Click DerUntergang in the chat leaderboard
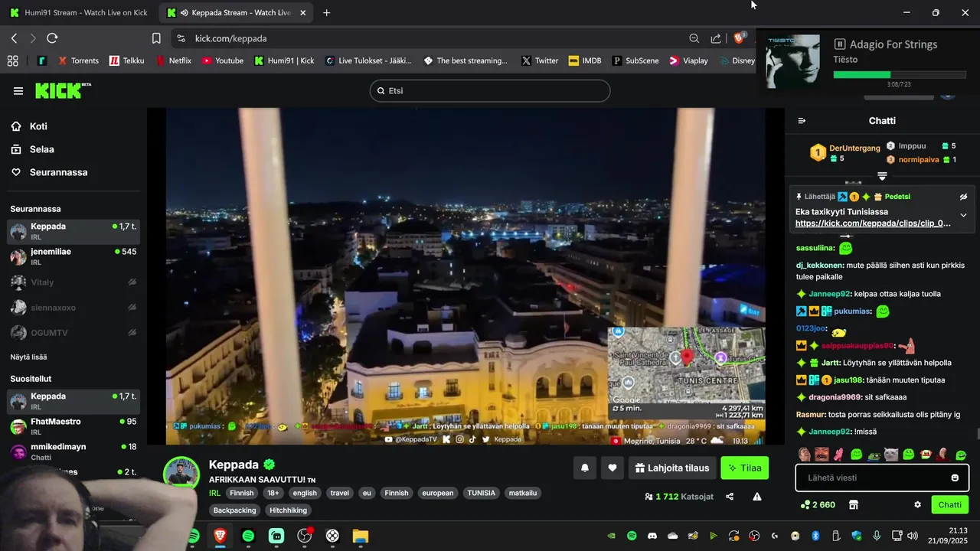Viewport: 980px width, 551px height. pyautogui.click(x=854, y=148)
